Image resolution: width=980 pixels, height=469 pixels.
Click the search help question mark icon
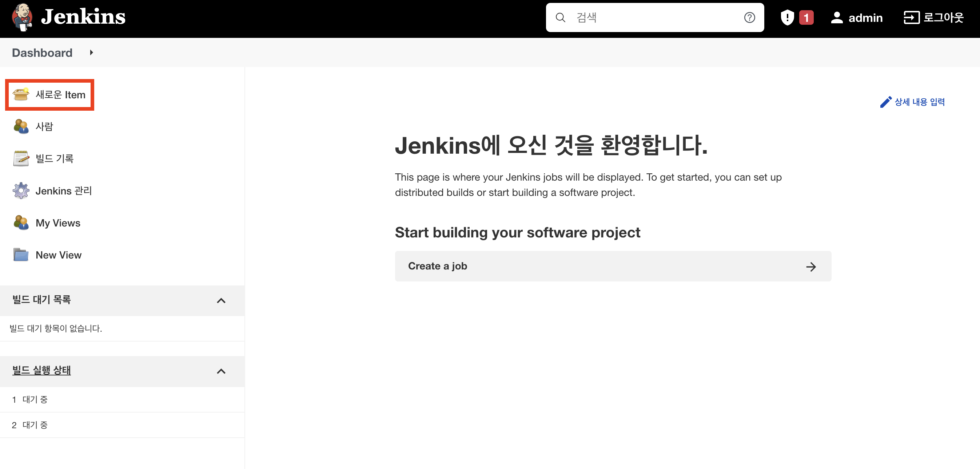click(749, 17)
